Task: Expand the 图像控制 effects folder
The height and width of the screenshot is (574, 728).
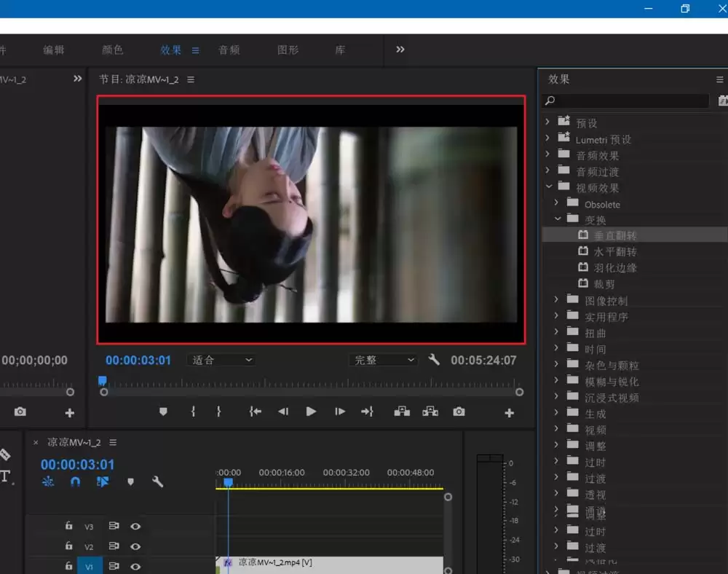Action: tap(555, 299)
